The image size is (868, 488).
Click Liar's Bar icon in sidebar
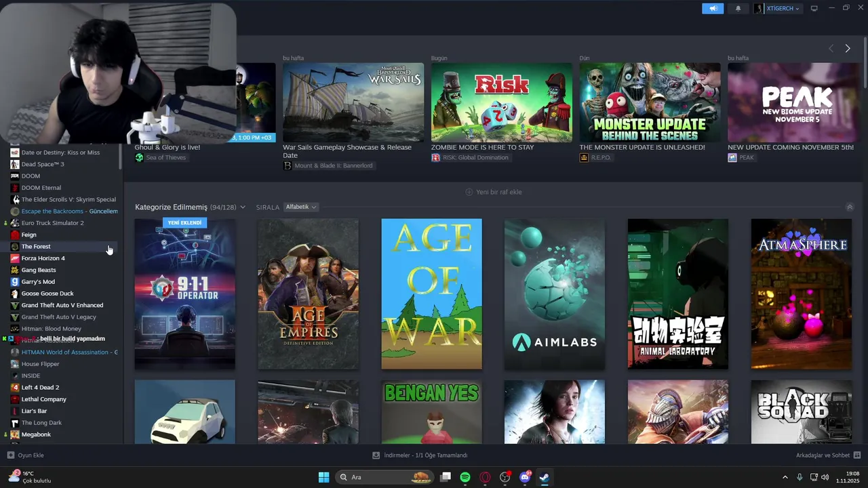pyautogui.click(x=15, y=411)
